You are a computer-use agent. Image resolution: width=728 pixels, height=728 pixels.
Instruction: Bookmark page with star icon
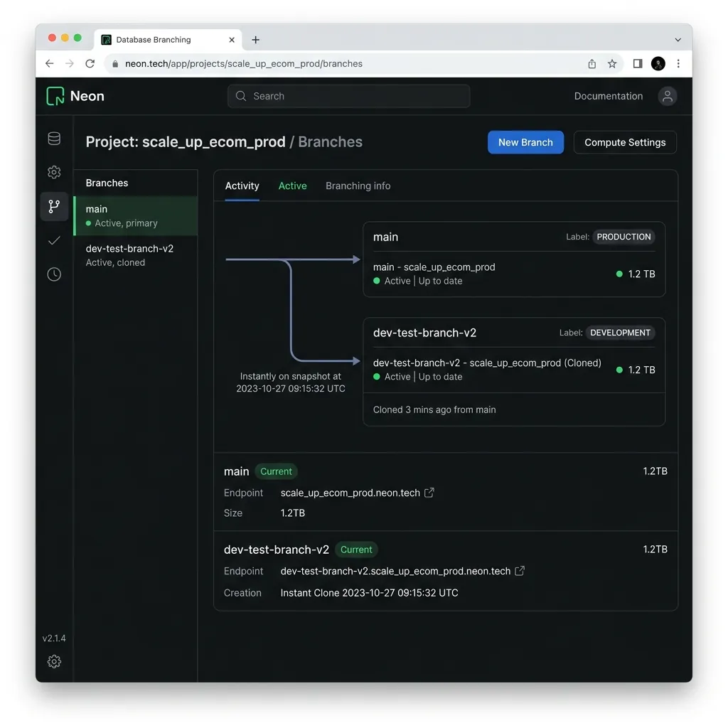coord(612,63)
